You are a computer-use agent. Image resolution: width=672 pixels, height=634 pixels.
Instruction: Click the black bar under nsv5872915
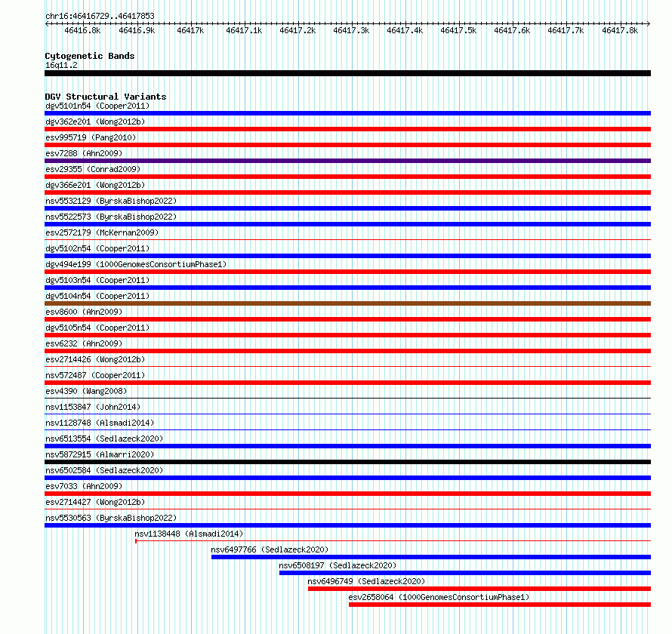pyautogui.click(x=347, y=462)
